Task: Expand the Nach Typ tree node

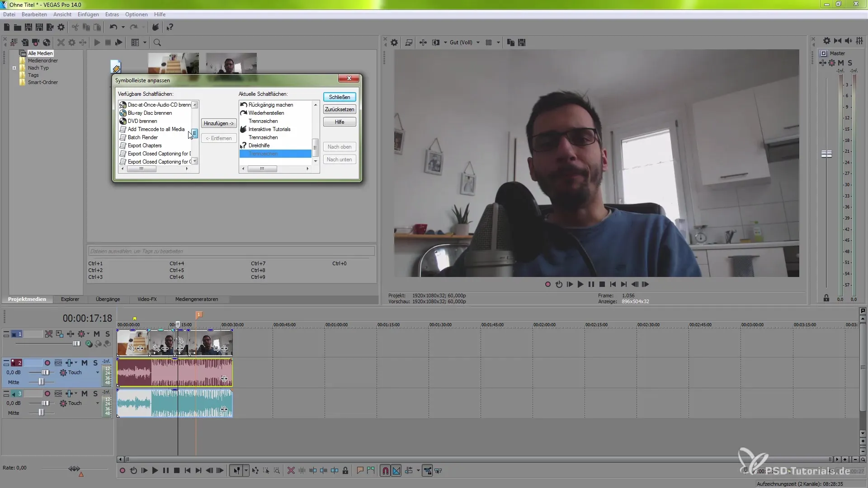Action: tap(14, 68)
